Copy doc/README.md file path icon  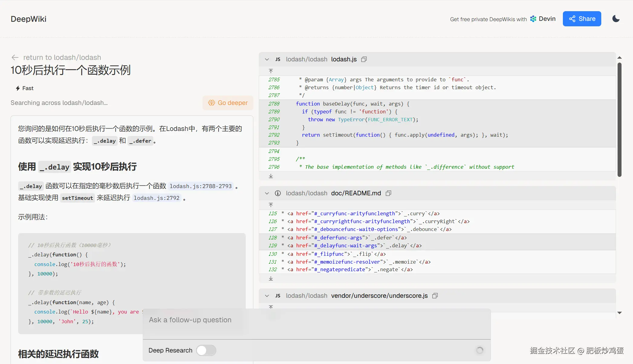click(x=388, y=193)
